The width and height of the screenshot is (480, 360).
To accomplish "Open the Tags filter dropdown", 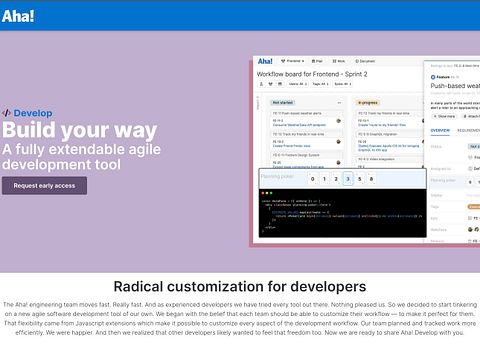I will 320,84.
